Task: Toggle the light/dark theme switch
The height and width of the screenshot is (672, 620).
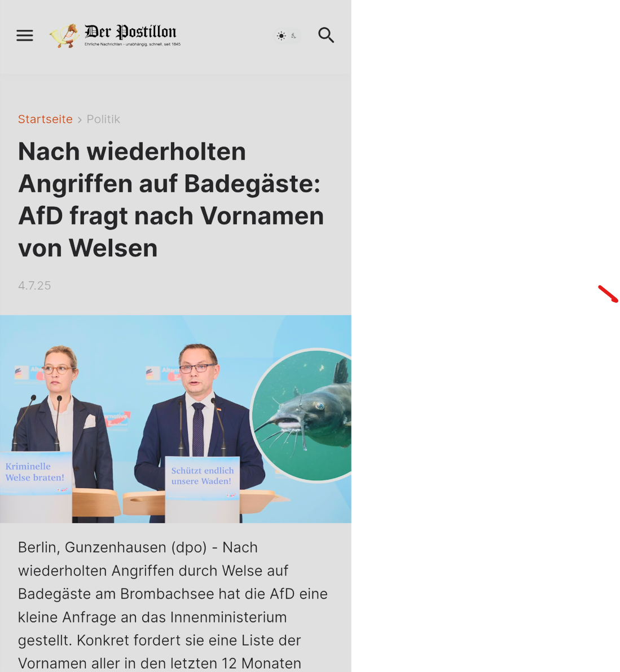Action: [x=287, y=36]
